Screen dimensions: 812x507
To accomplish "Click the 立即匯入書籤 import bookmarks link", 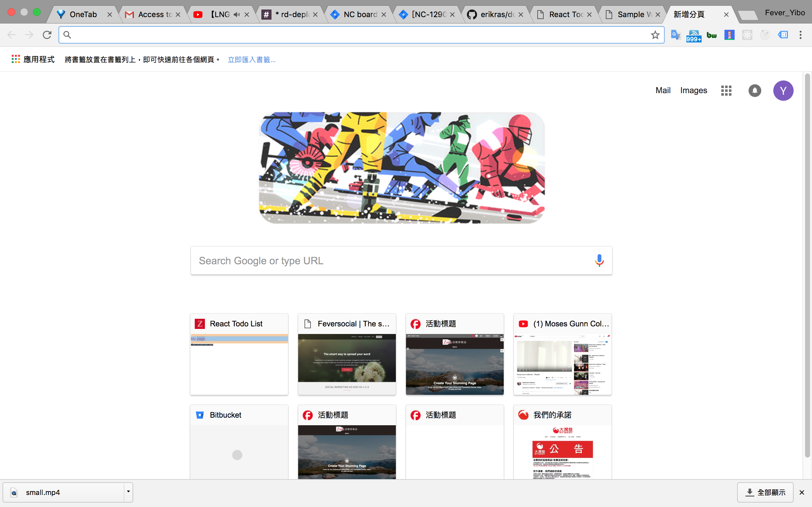I will point(252,60).
